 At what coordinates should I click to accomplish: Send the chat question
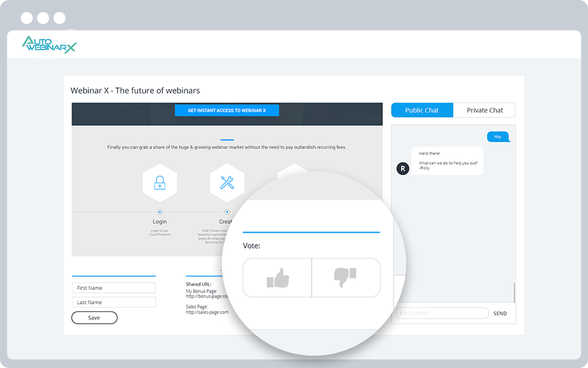coord(500,313)
